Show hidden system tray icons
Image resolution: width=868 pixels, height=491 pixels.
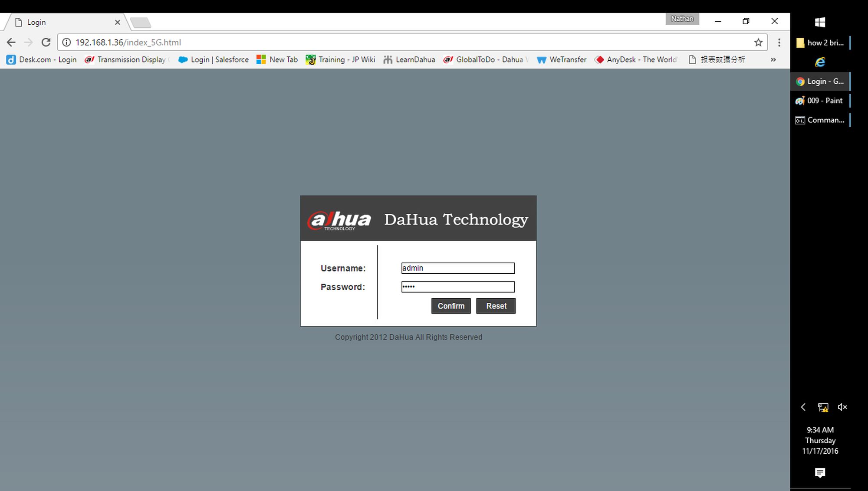pos(803,407)
